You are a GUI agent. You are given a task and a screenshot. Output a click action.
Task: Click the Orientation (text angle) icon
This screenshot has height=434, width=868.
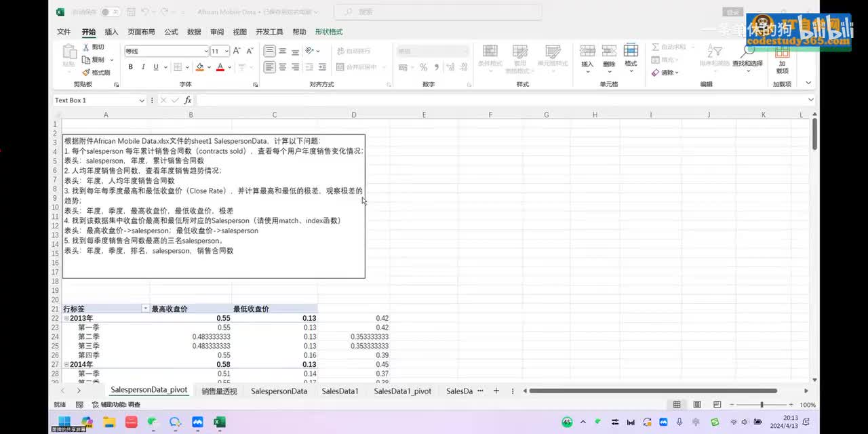pyautogui.click(x=310, y=51)
